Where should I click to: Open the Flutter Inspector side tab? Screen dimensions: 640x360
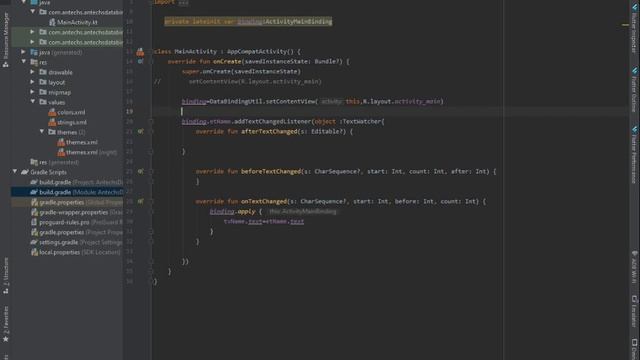pyautogui.click(x=634, y=29)
